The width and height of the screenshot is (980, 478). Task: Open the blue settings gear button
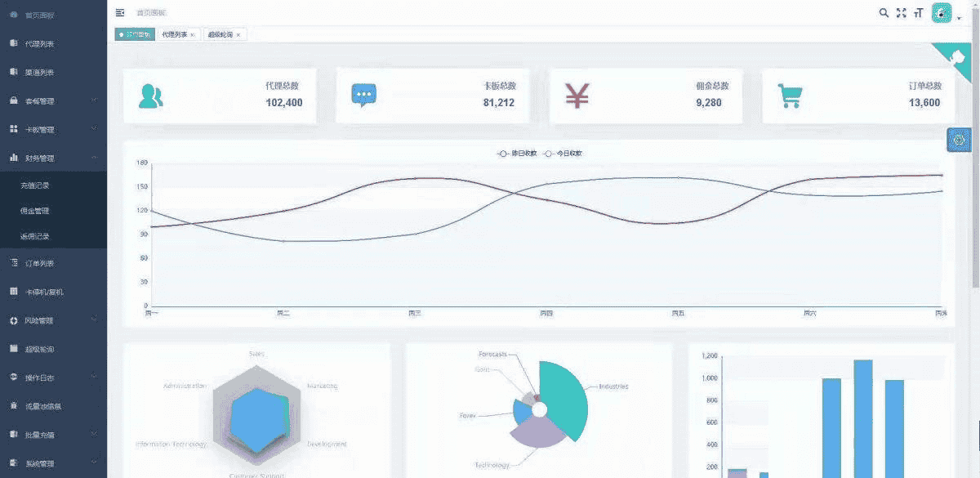click(x=959, y=140)
